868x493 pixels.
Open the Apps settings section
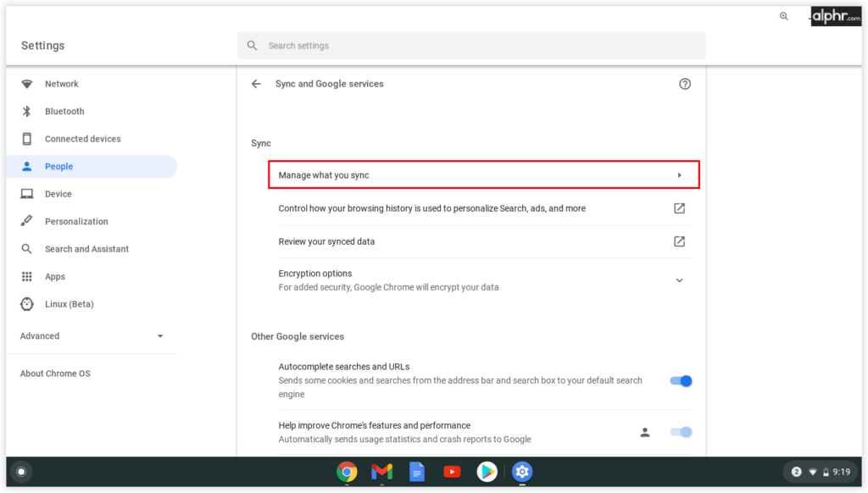point(54,276)
